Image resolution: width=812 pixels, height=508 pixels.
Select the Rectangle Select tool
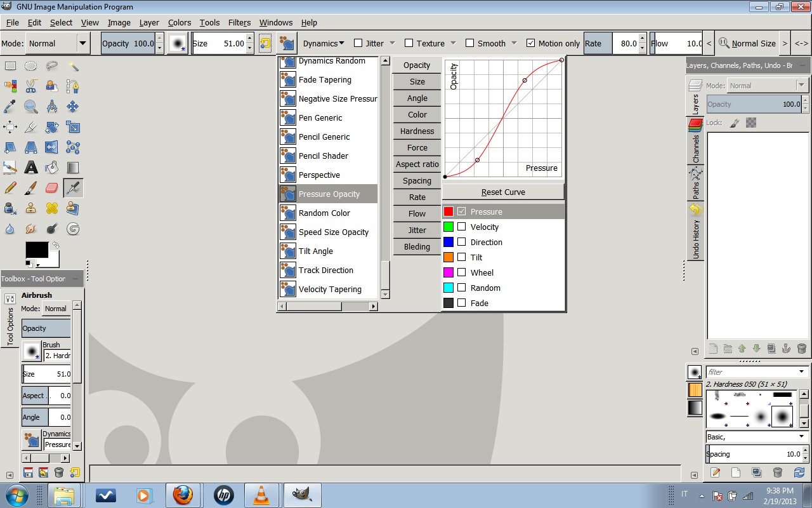(10, 66)
